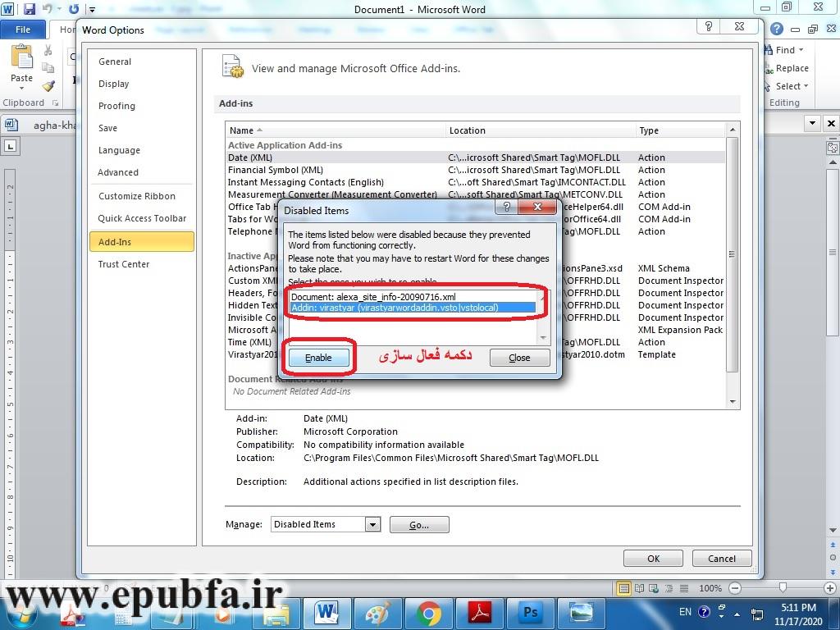The image size is (840, 630).
Task: Click the Cut scissors icon
Action: (48, 51)
